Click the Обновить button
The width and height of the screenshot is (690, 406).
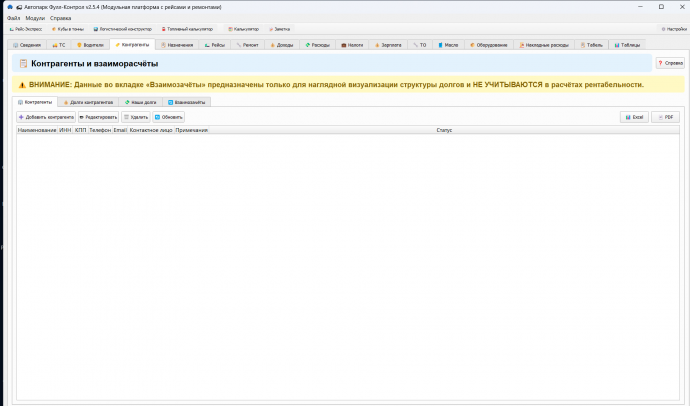tap(169, 117)
